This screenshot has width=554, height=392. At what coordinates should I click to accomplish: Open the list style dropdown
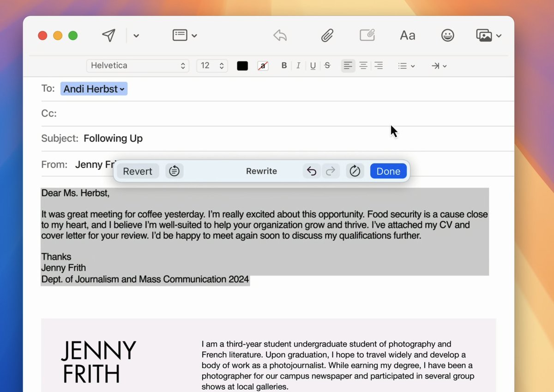pyautogui.click(x=406, y=66)
